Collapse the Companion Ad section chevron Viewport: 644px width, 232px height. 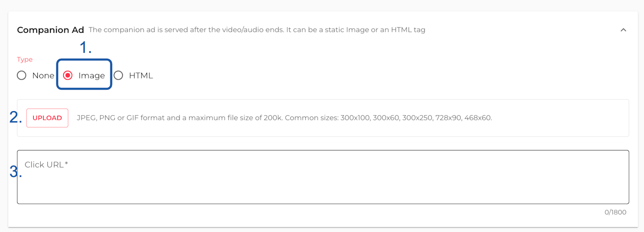(623, 30)
